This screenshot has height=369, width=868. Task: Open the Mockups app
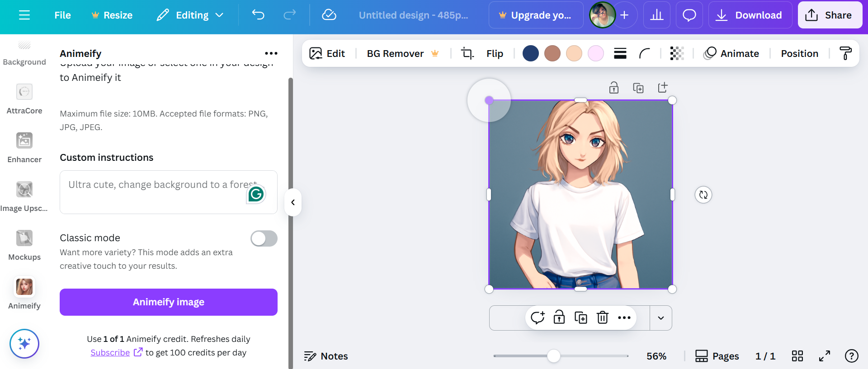[24, 245]
